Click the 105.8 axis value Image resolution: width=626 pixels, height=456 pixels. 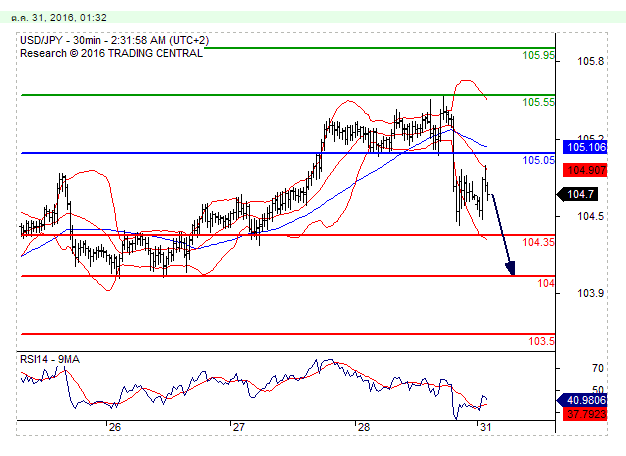coord(590,61)
